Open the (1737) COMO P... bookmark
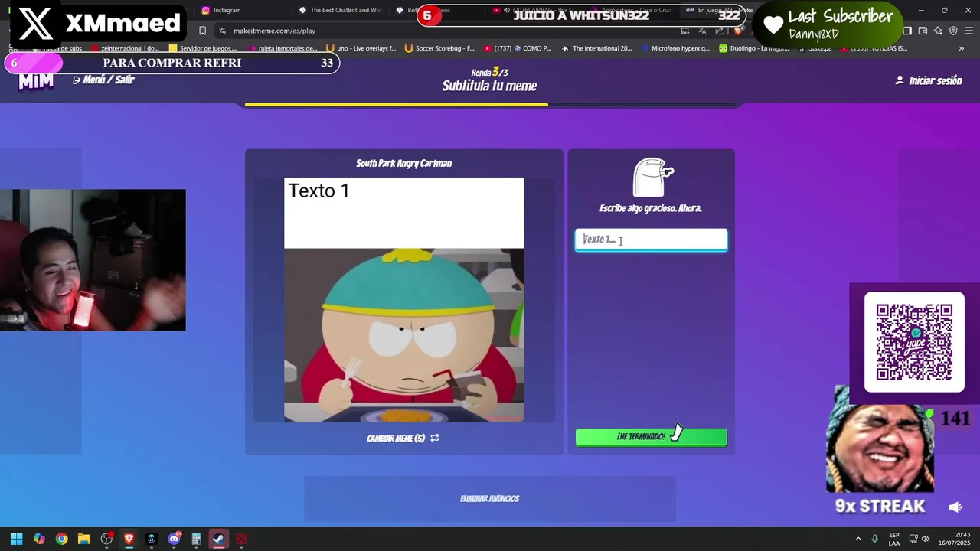Viewport: 980px width, 551px height. [517, 48]
